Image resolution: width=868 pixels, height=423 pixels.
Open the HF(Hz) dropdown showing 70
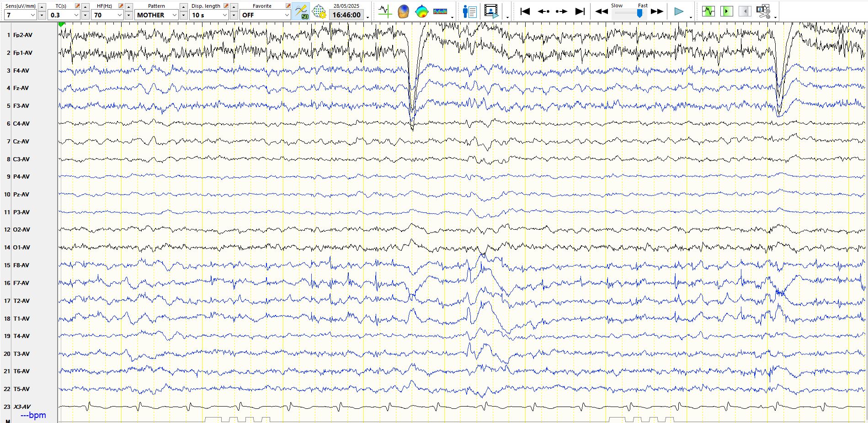pyautogui.click(x=107, y=15)
